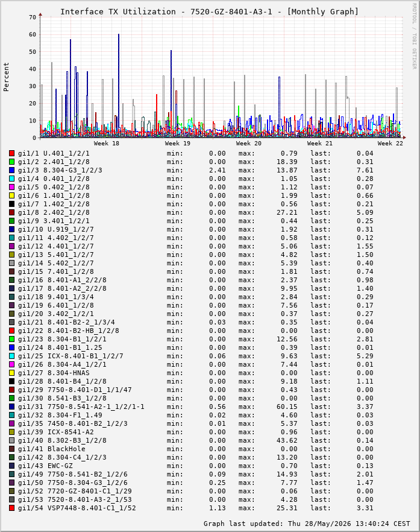Image resolution: width=420 pixels, height=532 pixels.
Task: Click the yellow swatch for gi1/27 8.304-HNAS
Action: click(11, 373)
